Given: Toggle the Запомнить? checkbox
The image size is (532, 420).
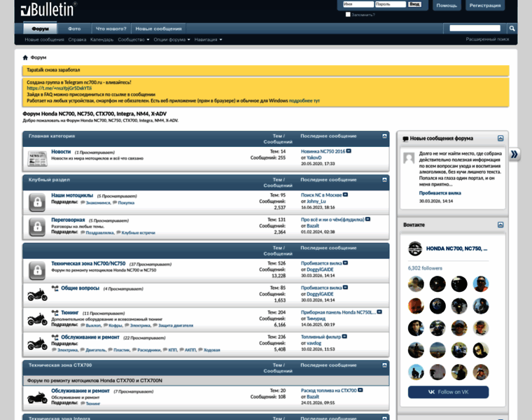Looking at the screenshot, I should (x=348, y=15).
